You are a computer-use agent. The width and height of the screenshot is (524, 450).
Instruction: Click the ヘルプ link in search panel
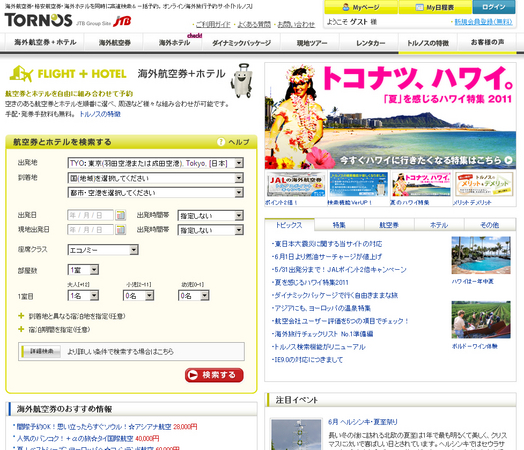(239, 142)
